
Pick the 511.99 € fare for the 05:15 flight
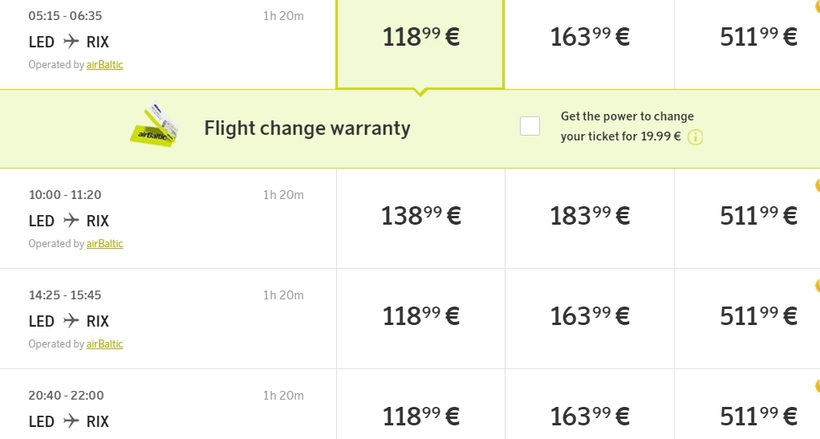pyautogui.click(x=758, y=38)
